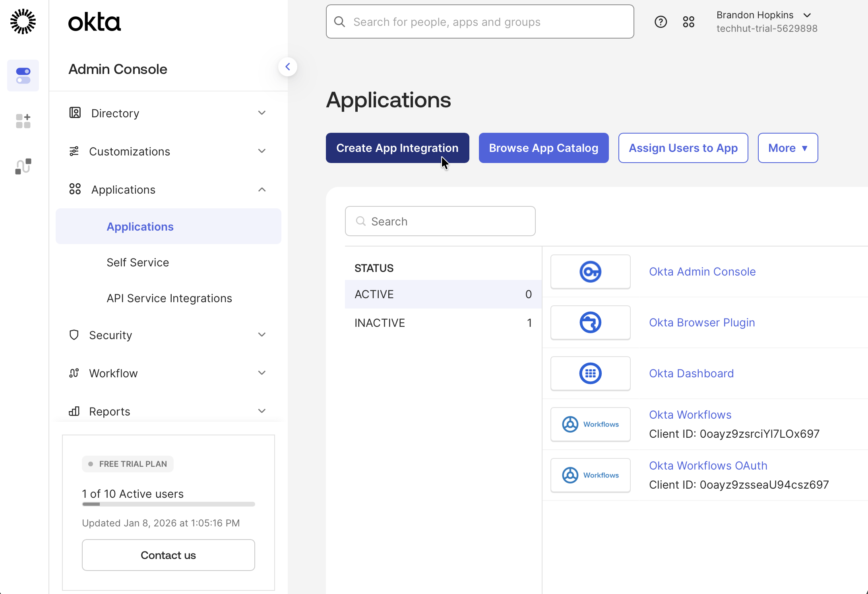Click the grid-plus icon in left rail

[x=23, y=121]
